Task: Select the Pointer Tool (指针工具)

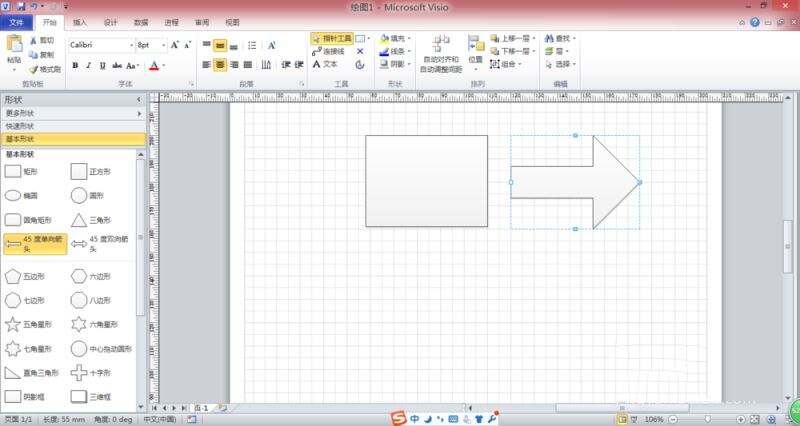Action: 332,39
